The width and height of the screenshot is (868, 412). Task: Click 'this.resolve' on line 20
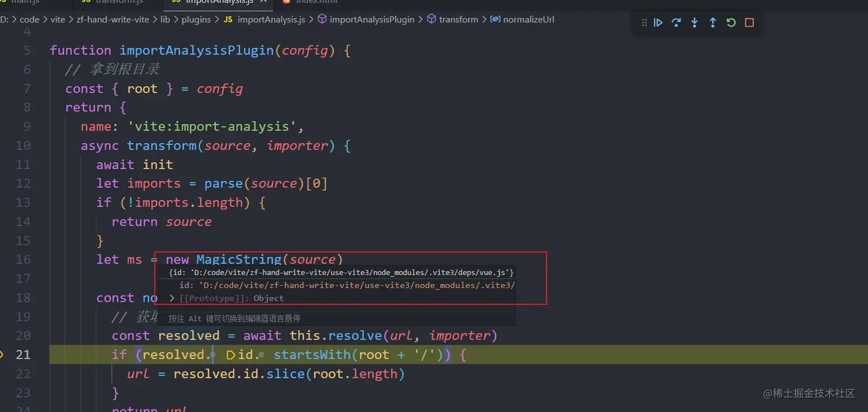click(x=336, y=336)
